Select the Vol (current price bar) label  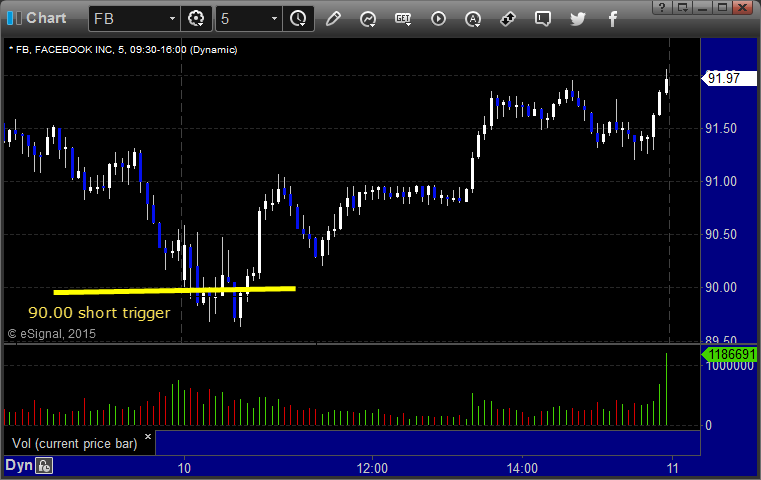pyautogui.click(x=75, y=444)
